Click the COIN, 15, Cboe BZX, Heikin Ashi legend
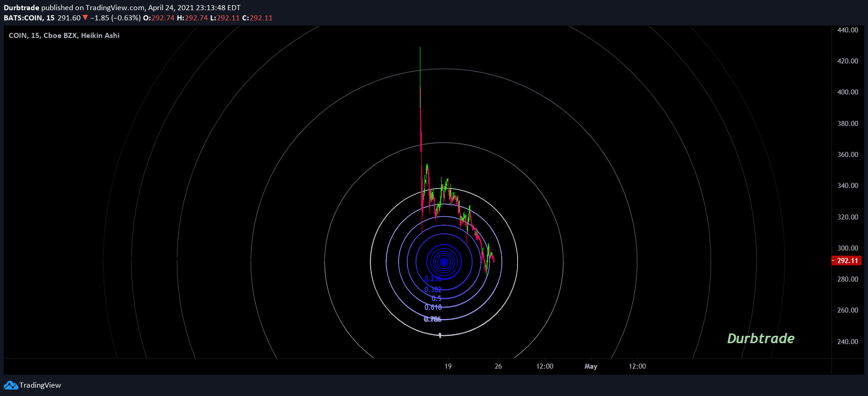 [x=64, y=35]
